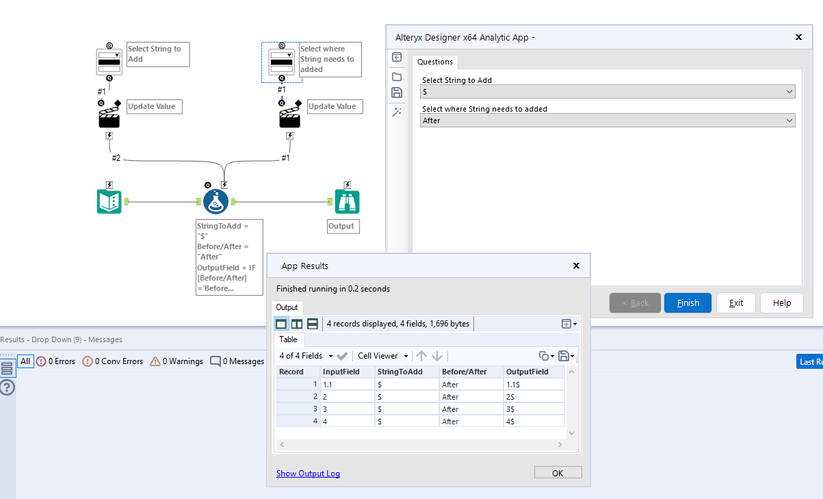Open the copy options dropdown in results
Viewport: 823px width, 499px height.
(x=546, y=356)
